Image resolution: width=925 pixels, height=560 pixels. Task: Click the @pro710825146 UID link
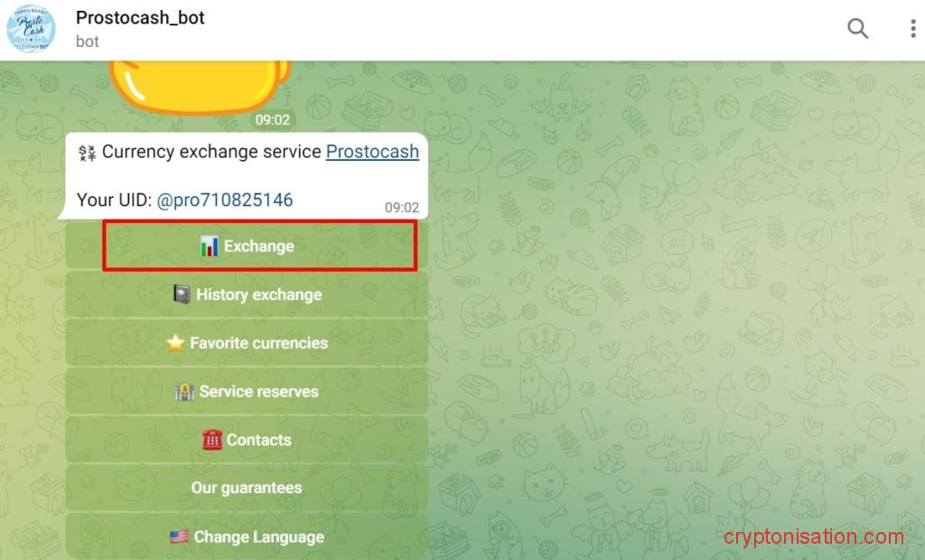[x=225, y=200]
